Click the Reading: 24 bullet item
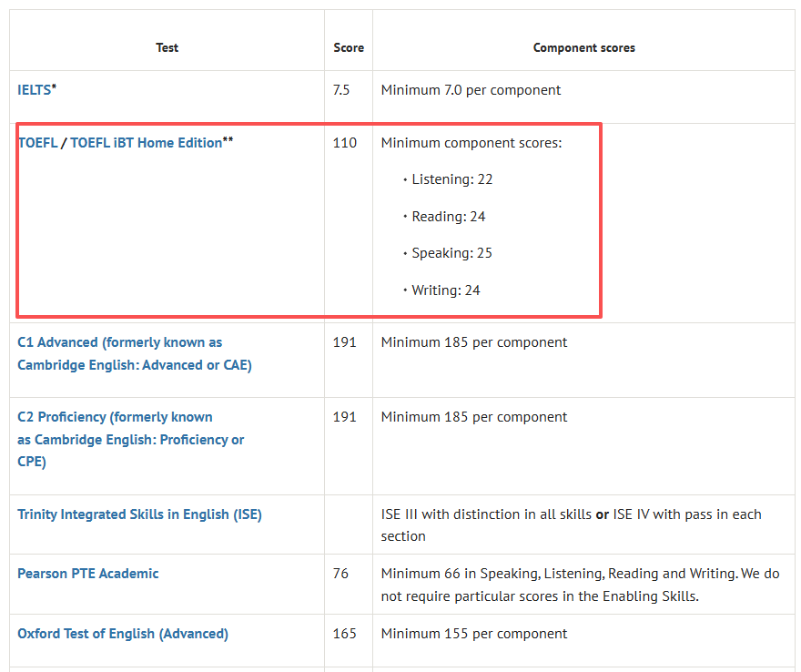Image resolution: width=801 pixels, height=672 pixels. 448,217
